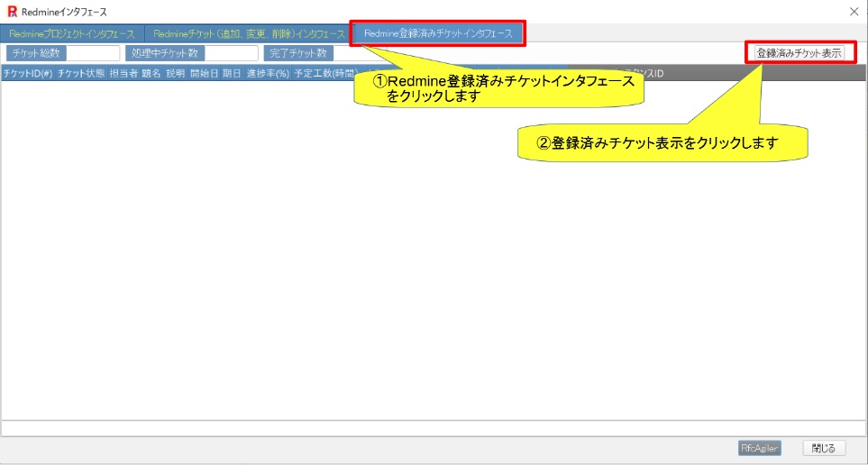
Task: Click the 進捗率(%) column header
Action: pyautogui.click(x=268, y=73)
